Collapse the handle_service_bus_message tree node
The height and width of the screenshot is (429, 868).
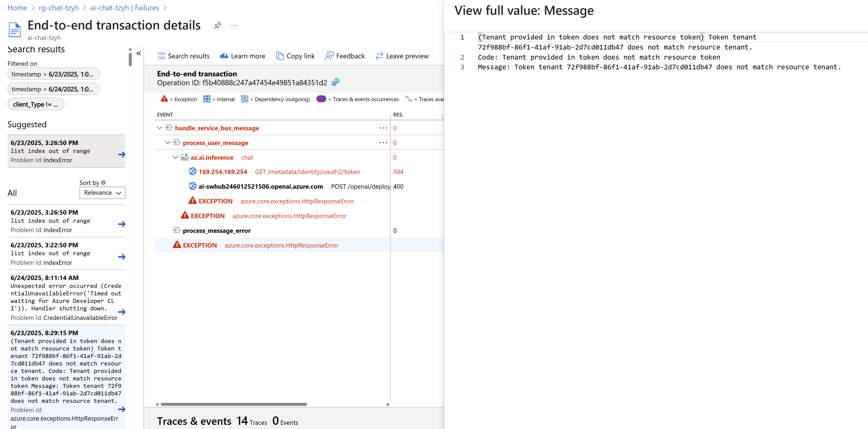tap(159, 128)
